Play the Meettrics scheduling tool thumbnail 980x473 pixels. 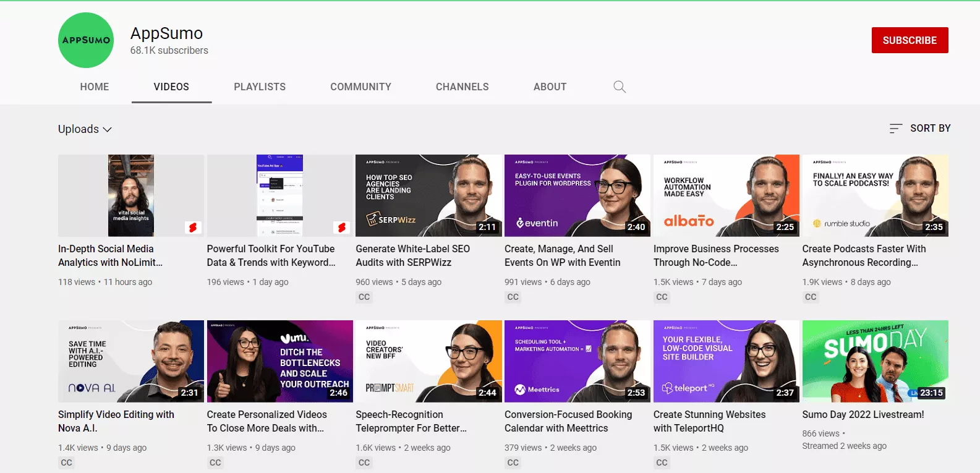pyautogui.click(x=577, y=361)
